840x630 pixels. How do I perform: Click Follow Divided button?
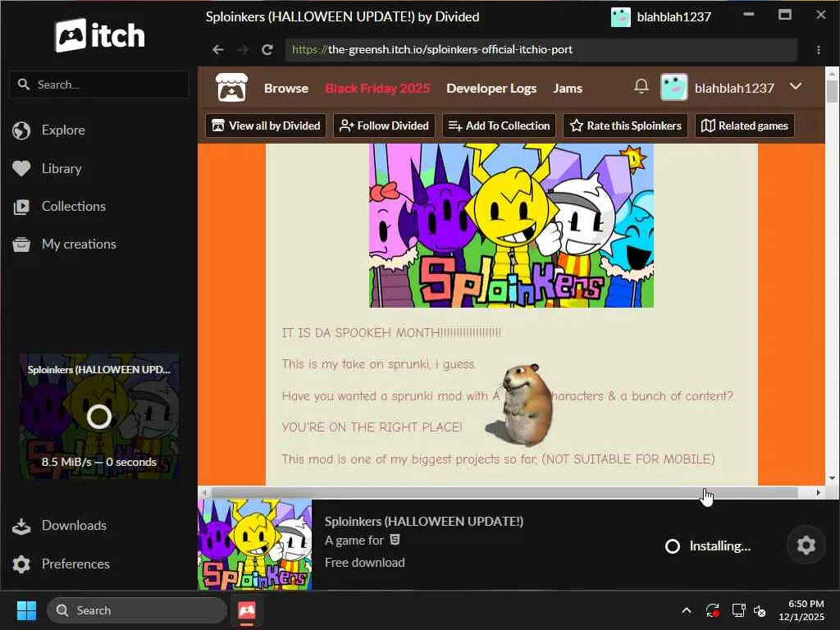pos(384,126)
